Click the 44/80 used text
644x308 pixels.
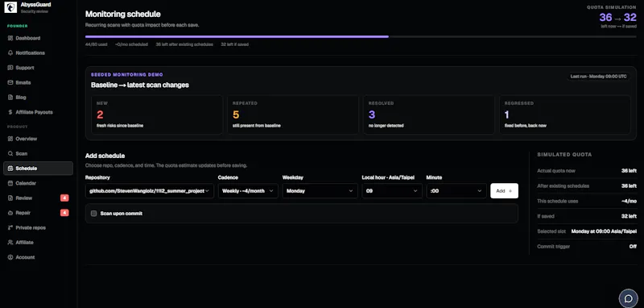(x=96, y=44)
